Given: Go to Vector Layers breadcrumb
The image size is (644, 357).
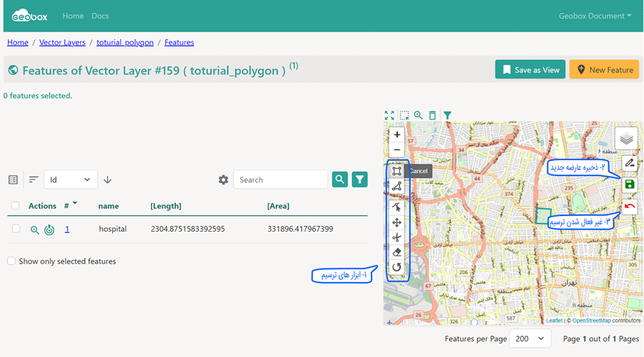Looking at the screenshot, I should coord(62,42).
